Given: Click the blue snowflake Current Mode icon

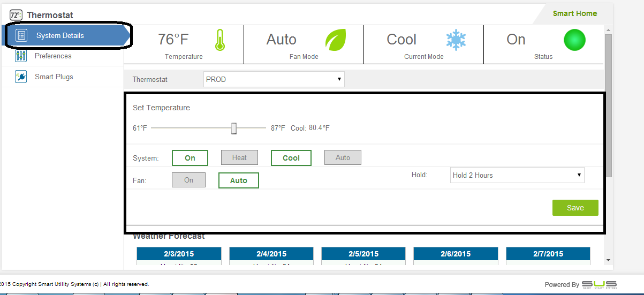Looking at the screenshot, I should 456,40.
